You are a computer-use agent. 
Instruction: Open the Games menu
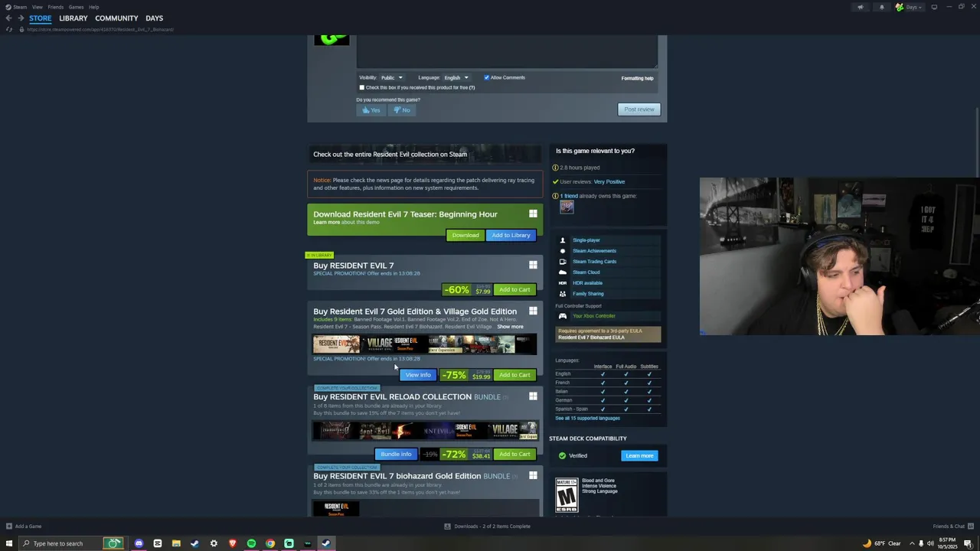click(76, 7)
